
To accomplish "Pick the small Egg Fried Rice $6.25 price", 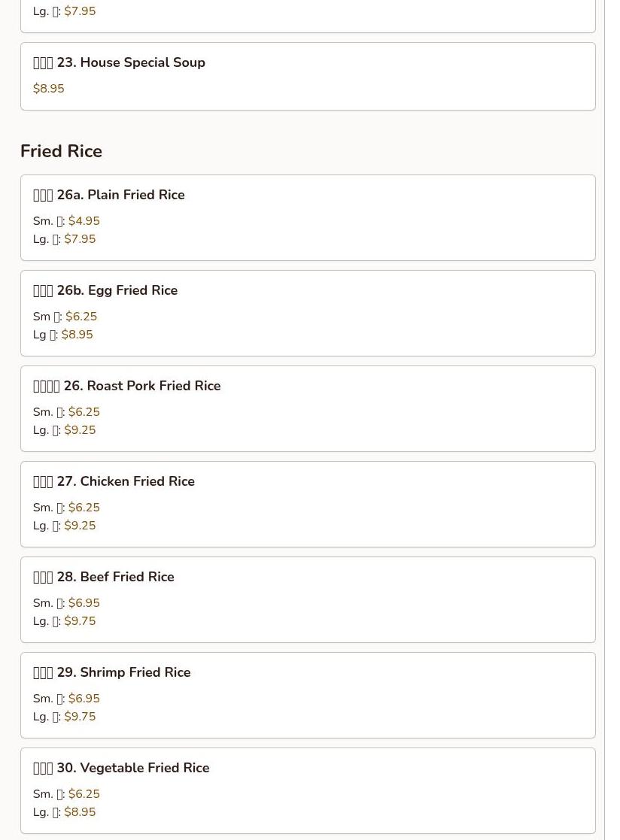I will (81, 317).
